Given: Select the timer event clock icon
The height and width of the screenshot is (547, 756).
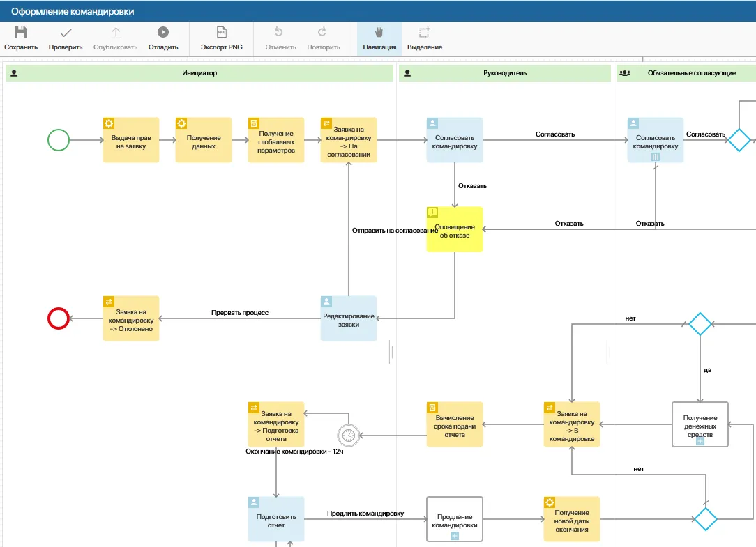Looking at the screenshot, I should pyautogui.click(x=347, y=436).
